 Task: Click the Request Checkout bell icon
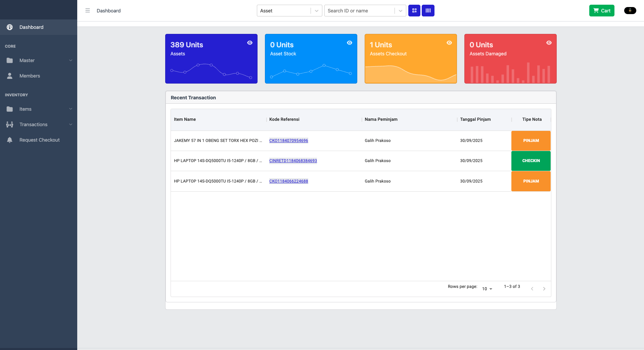pyautogui.click(x=10, y=140)
